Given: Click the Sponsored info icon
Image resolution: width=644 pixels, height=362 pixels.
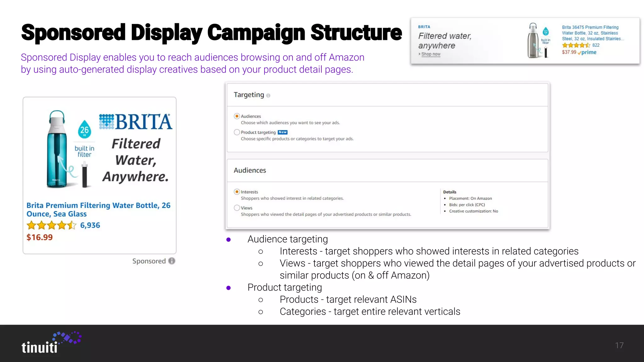Looking at the screenshot, I should click(172, 261).
